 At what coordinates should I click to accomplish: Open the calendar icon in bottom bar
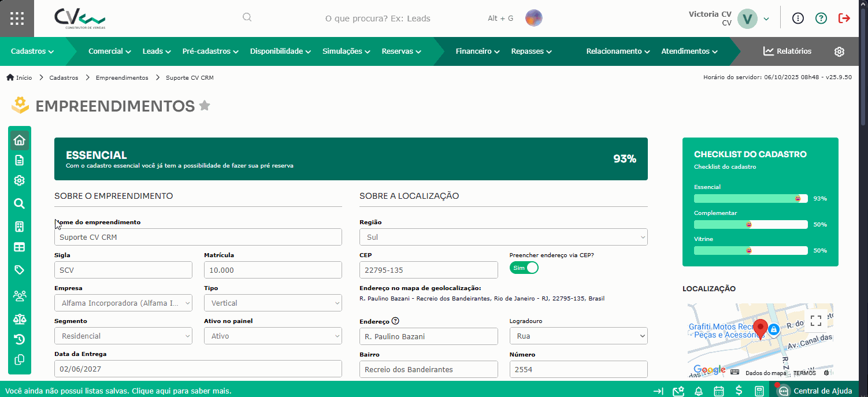click(x=719, y=391)
